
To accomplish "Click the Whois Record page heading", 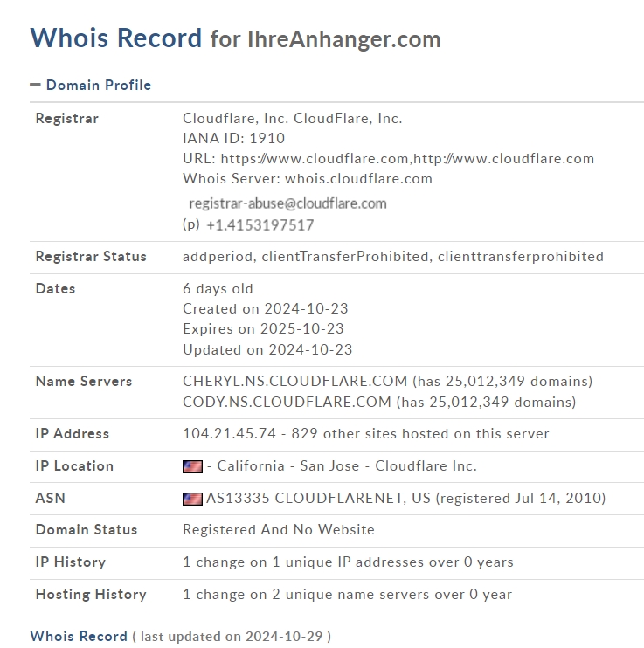I will pyautogui.click(x=116, y=38).
